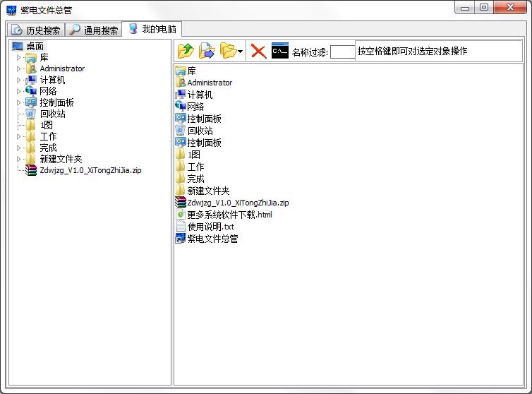Click the go-up-folder green arrow icon
532x394 pixels.
186,52
